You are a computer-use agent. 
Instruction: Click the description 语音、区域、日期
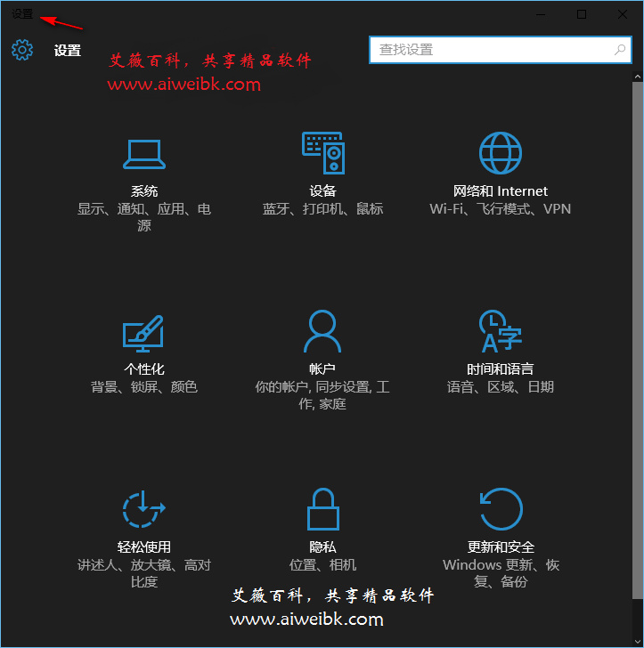coord(500,387)
